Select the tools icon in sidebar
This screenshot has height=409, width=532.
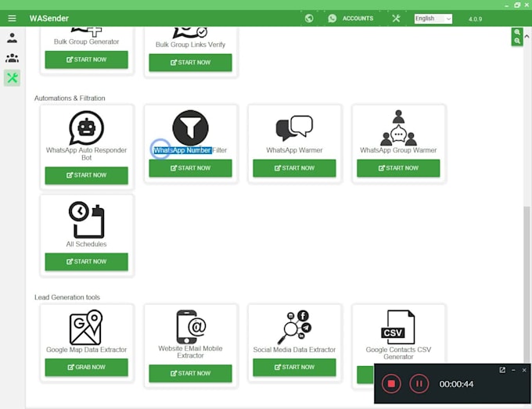tap(13, 78)
